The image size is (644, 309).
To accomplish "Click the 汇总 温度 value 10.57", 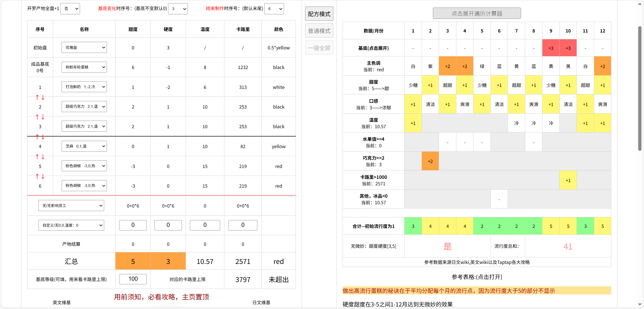I will click(205, 261).
